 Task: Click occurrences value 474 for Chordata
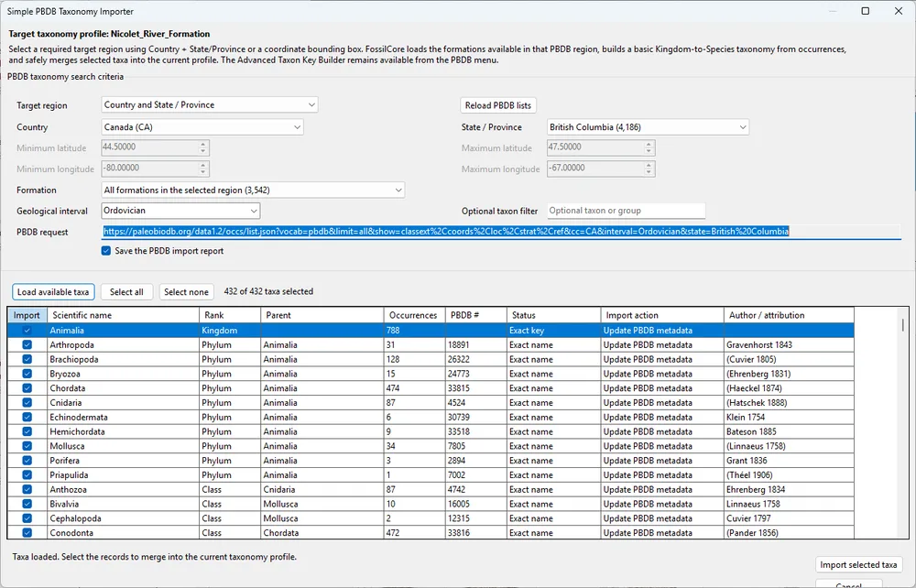click(414, 388)
